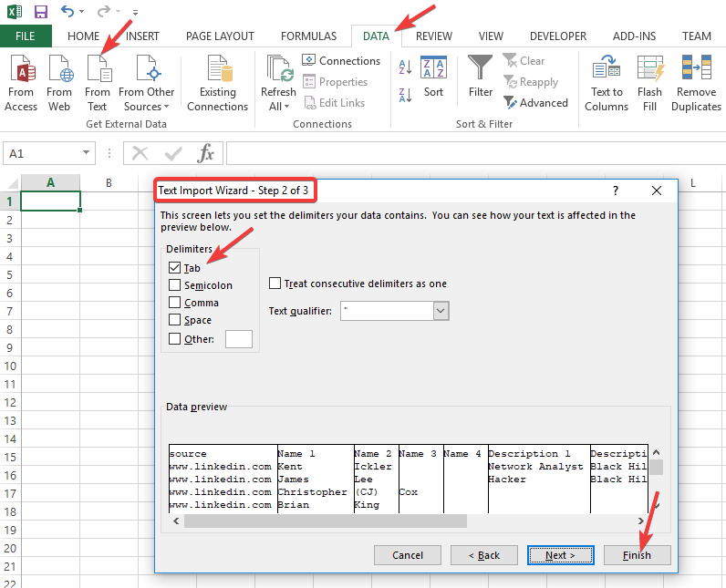The width and height of the screenshot is (726, 588).
Task: Click Remove Duplicates icon
Action: 696,70
